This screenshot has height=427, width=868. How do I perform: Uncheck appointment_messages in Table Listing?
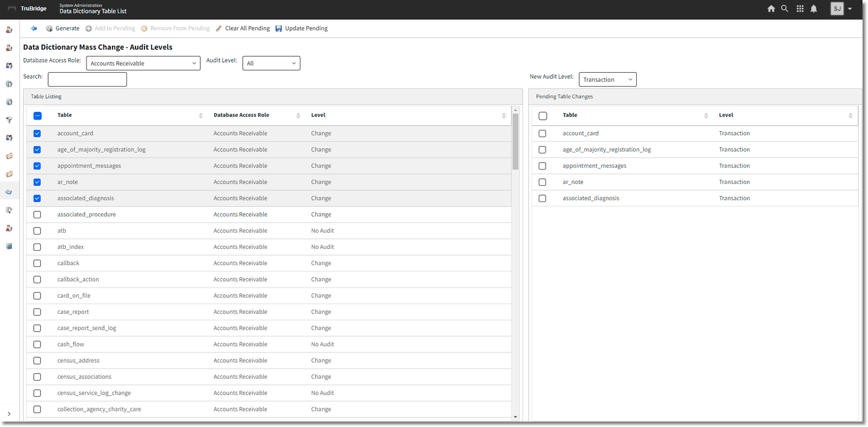click(37, 166)
